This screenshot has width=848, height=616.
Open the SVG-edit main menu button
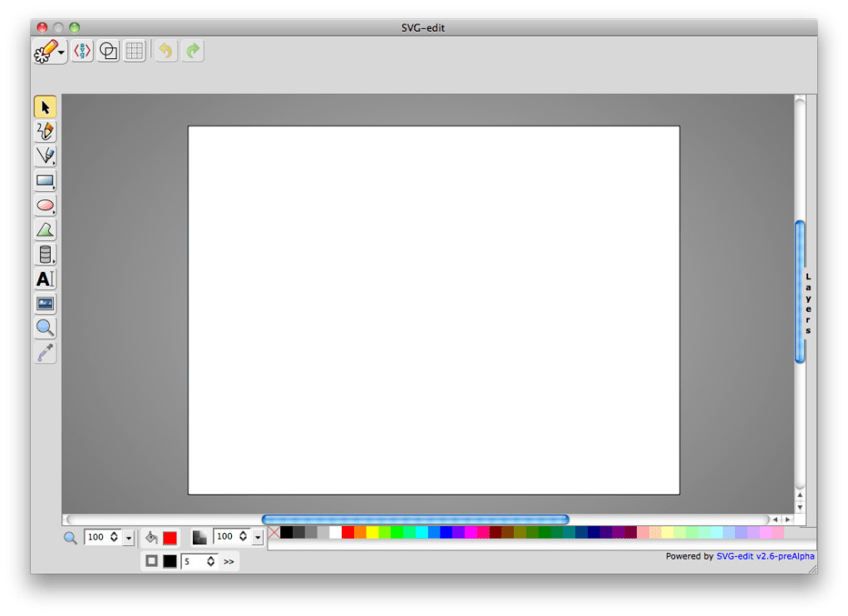pyautogui.click(x=50, y=52)
